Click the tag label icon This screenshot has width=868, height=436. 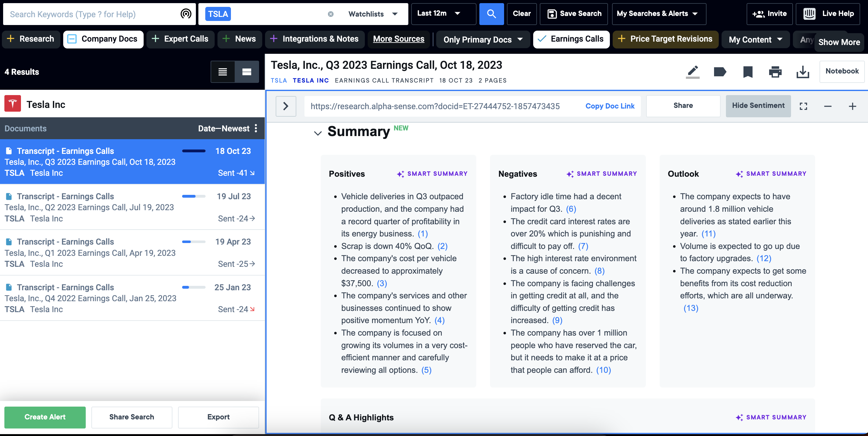pyautogui.click(x=720, y=72)
